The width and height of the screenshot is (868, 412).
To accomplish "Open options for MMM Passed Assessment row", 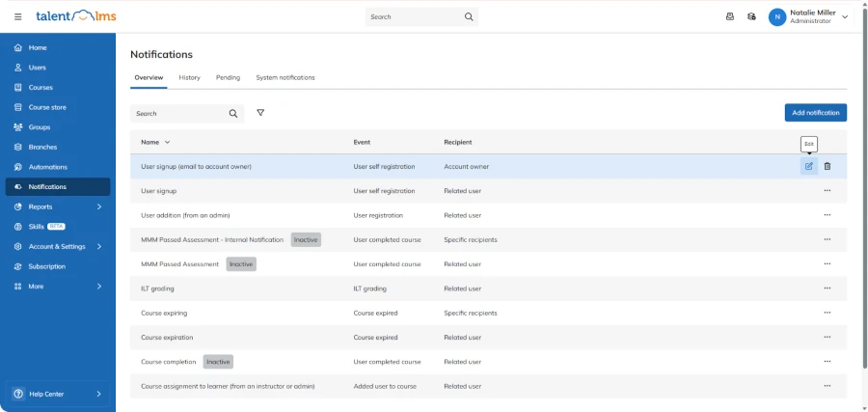I will [x=827, y=263].
